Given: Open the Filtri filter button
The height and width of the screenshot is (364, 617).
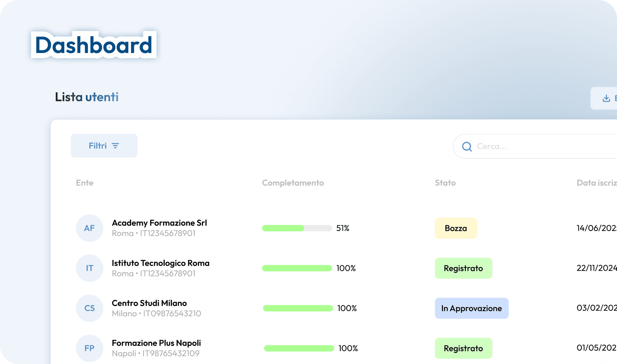Looking at the screenshot, I should [x=104, y=146].
